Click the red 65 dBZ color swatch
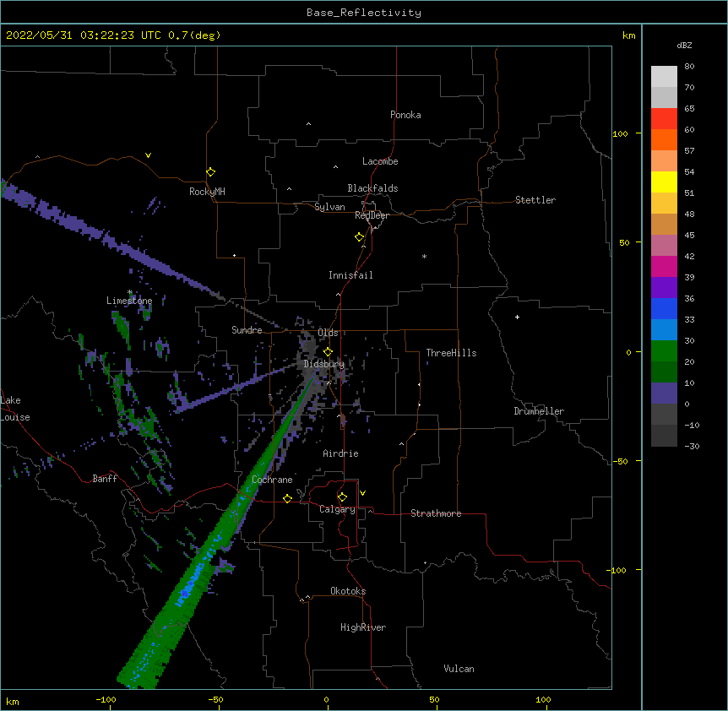Screen dimensions: 728x711 pos(664,119)
